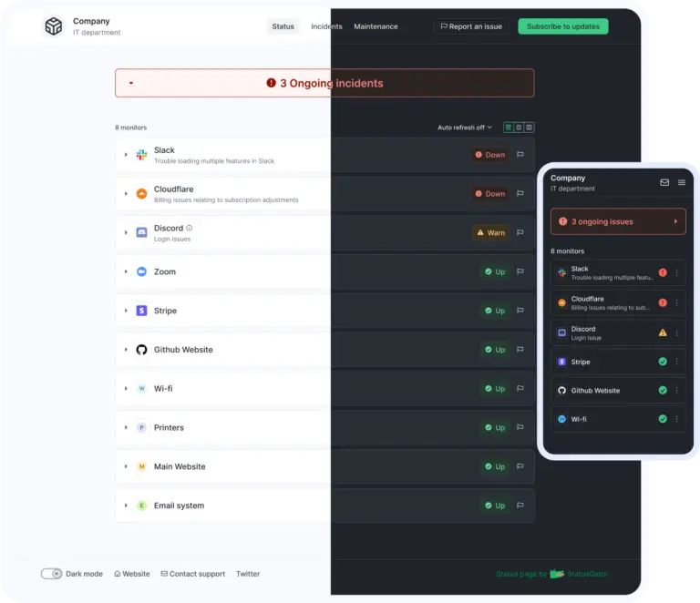700x603 pixels.
Task: Expand the Printers monitor row
Action: [126, 427]
